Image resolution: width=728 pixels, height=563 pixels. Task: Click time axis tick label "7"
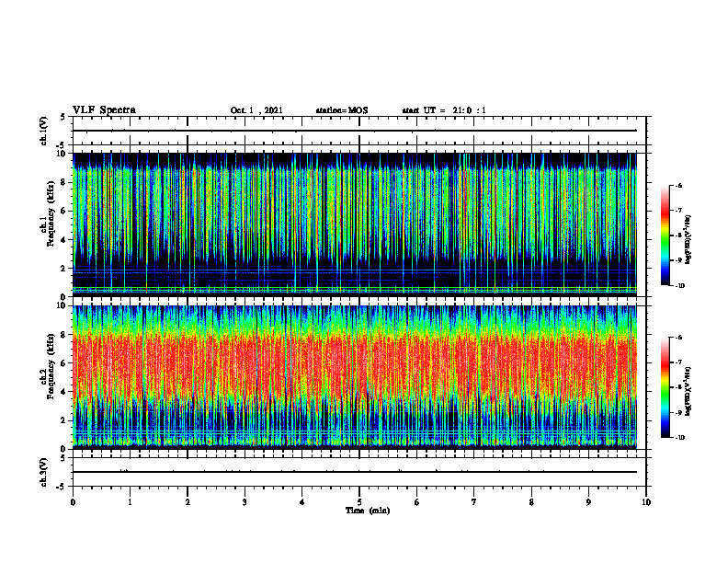click(474, 502)
